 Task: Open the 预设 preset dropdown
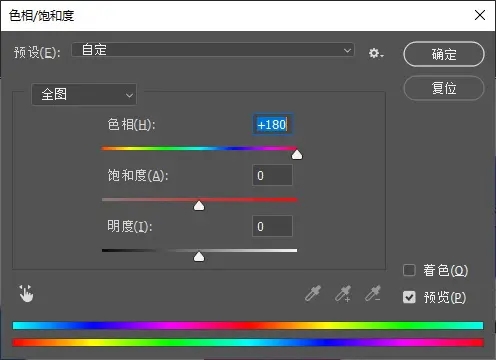coord(213,50)
